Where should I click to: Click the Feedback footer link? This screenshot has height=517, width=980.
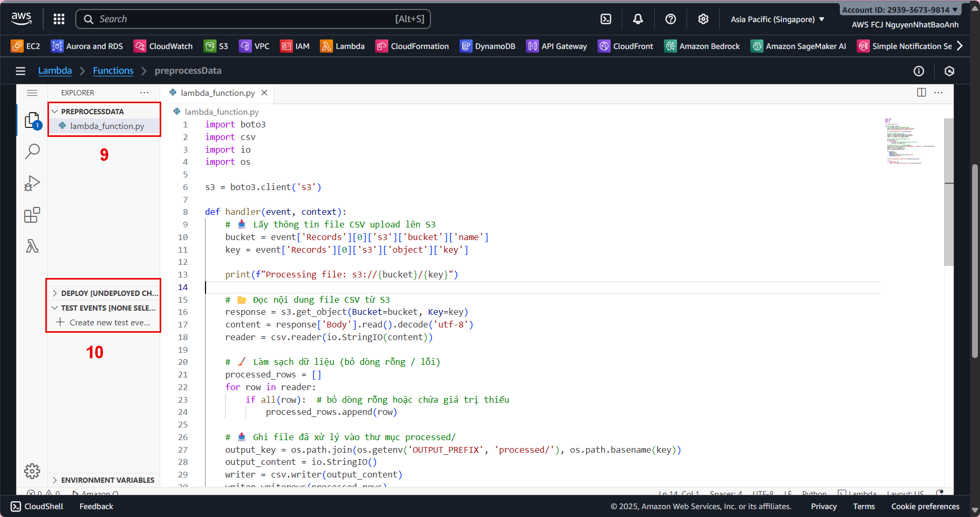tap(96, 506)
